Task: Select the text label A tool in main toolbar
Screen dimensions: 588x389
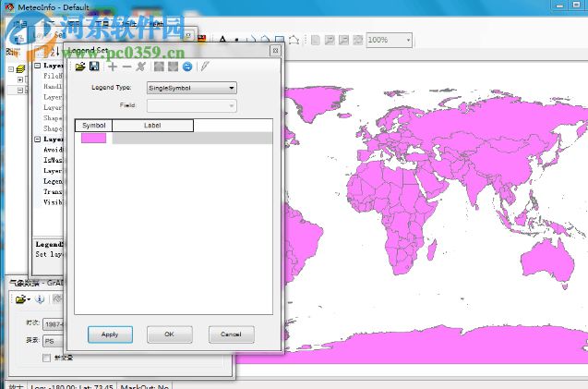Action: click(x=222, y=40)
